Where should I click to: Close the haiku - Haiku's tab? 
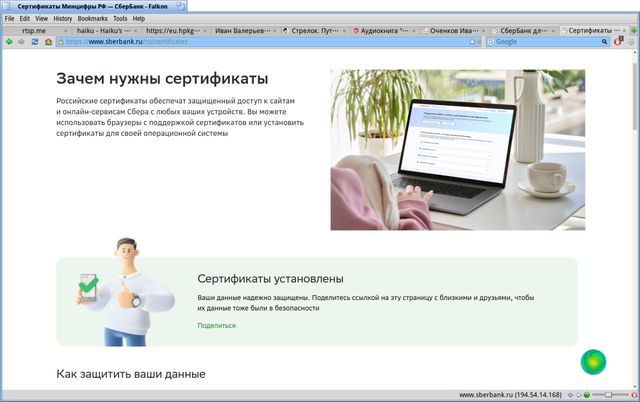click(135, 31)
